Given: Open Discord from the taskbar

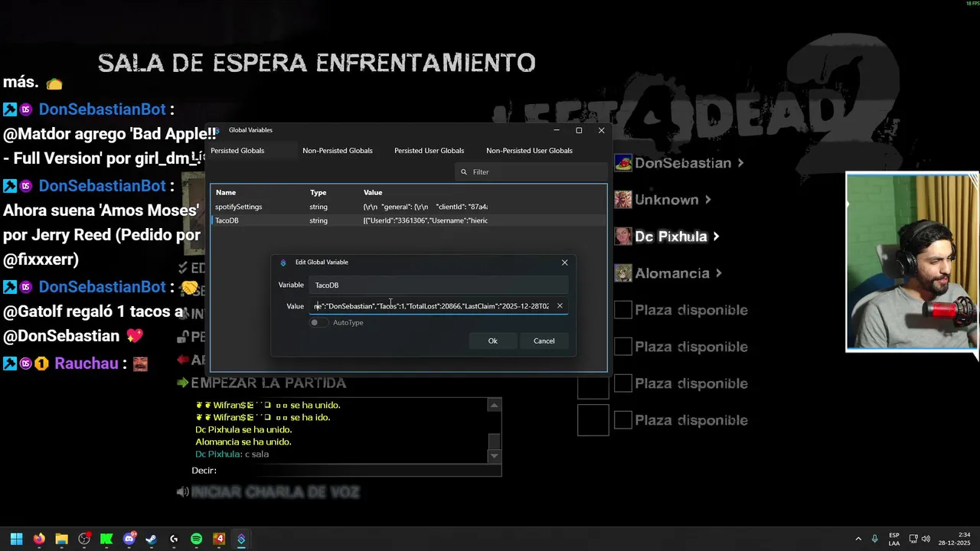Looking at the screenshot, I should click(x=129, y=539).
